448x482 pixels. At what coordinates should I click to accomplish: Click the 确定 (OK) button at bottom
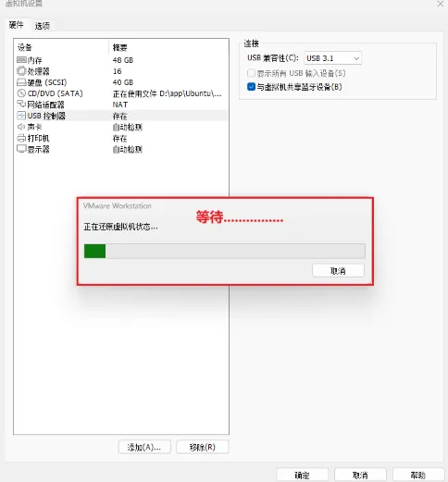302,475
